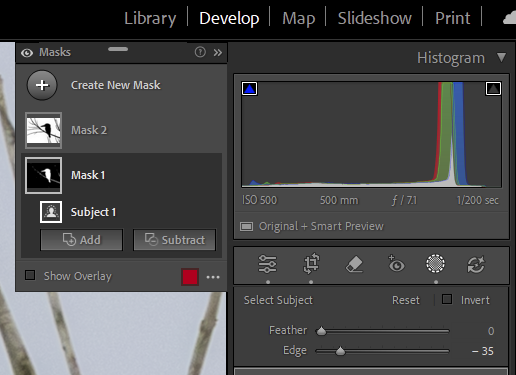Image resolution: width=516 pixels, height=375 pixels.
Task: Select the Red Eye correction tool
Action: (396, 263)
